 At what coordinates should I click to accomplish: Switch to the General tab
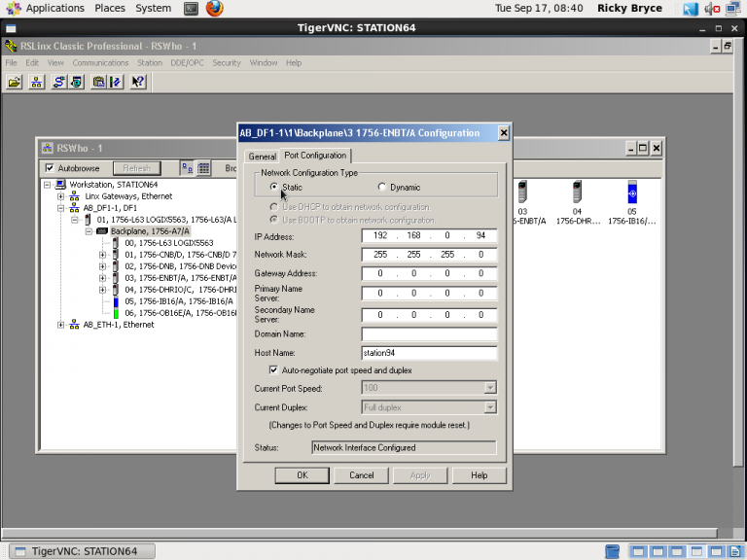click(x=262, y=157)
